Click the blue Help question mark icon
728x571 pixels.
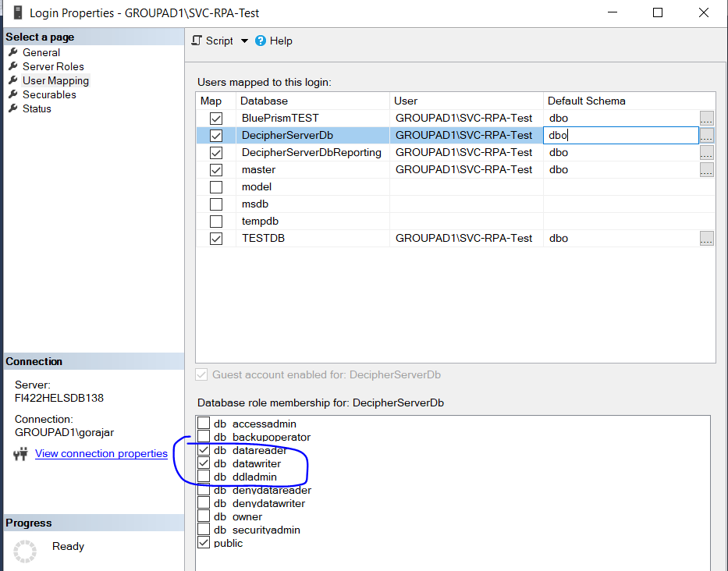[x=261, y=41]
